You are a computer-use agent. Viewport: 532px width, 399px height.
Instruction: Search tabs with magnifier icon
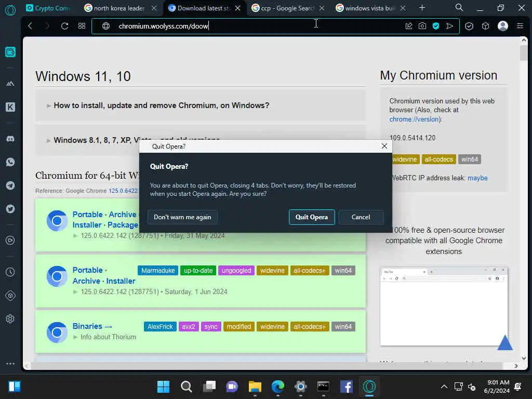(x=459, y=7)
